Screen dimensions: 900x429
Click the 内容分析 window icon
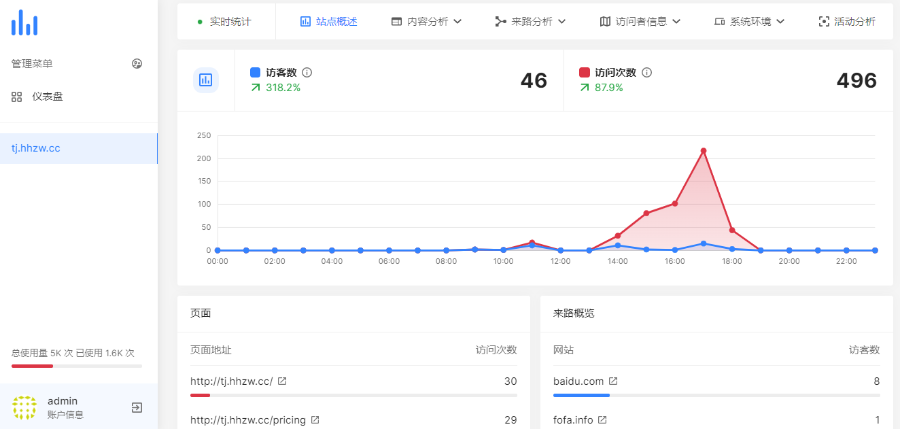396,22
